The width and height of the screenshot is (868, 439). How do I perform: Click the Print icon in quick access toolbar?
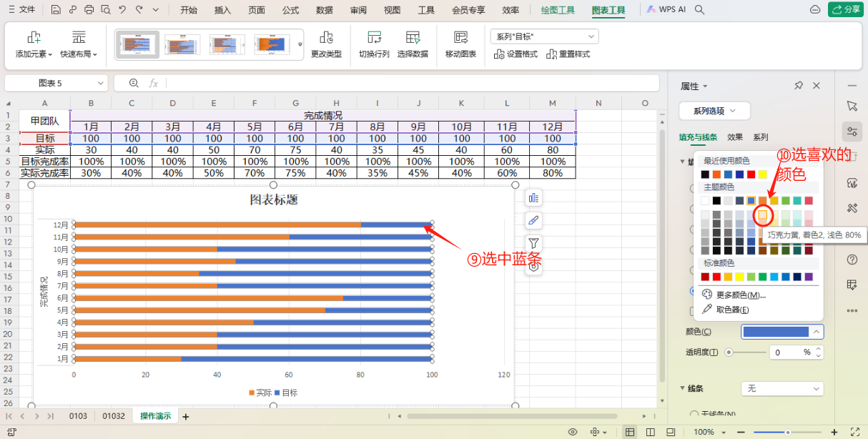(x=89, y=10)
